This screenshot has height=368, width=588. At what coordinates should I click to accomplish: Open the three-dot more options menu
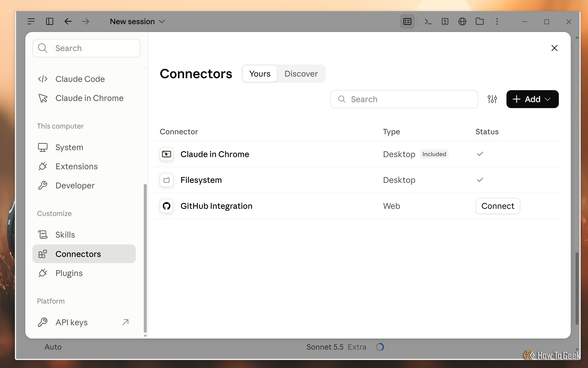(497, 21)
